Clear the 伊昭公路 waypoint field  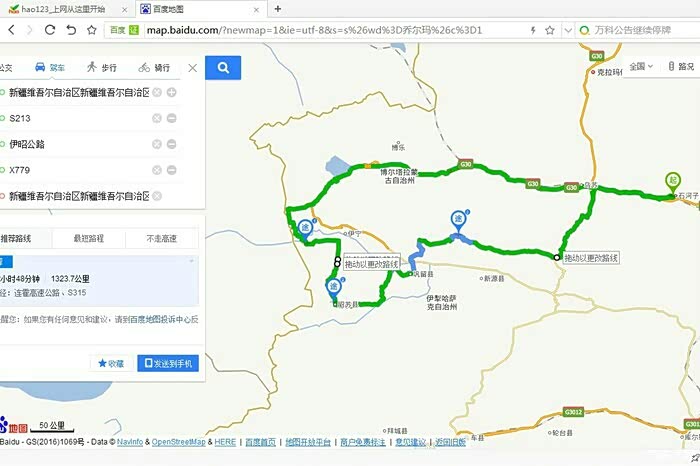tap(157, 144)
